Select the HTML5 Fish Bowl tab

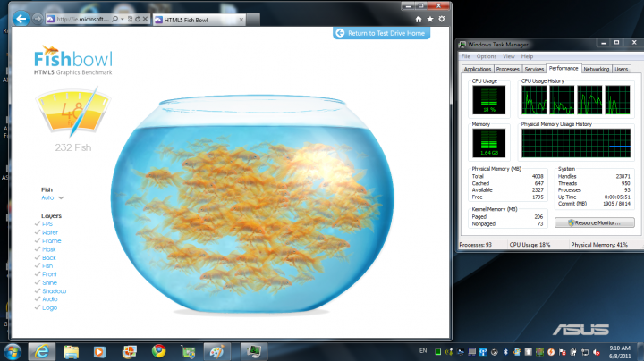199,20
